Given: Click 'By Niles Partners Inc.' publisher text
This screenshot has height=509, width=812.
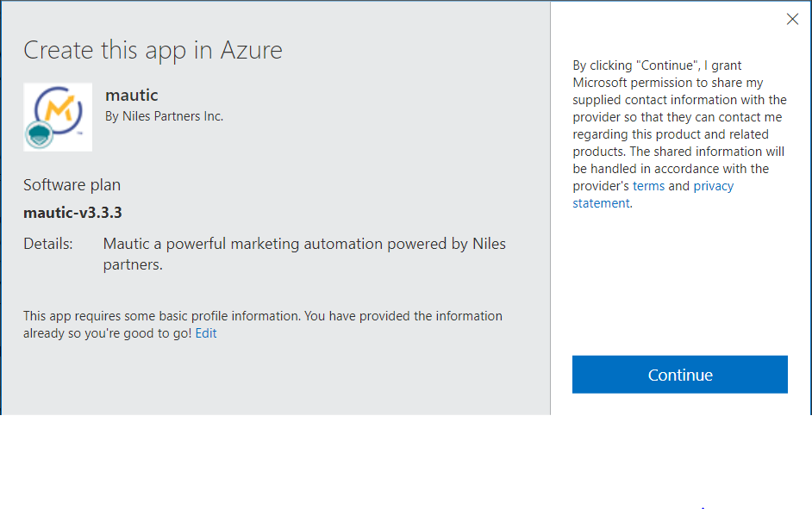Looking at the screenshot, I should tap(164, 116).
